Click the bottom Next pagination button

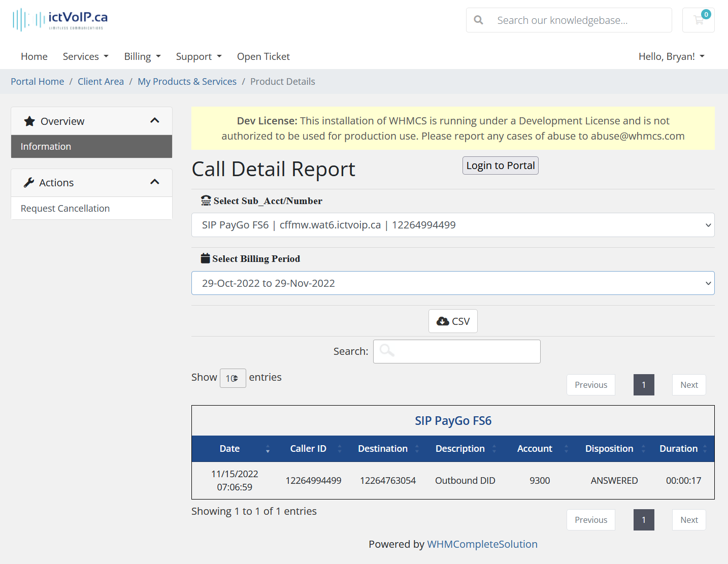(x=689, y=520)
